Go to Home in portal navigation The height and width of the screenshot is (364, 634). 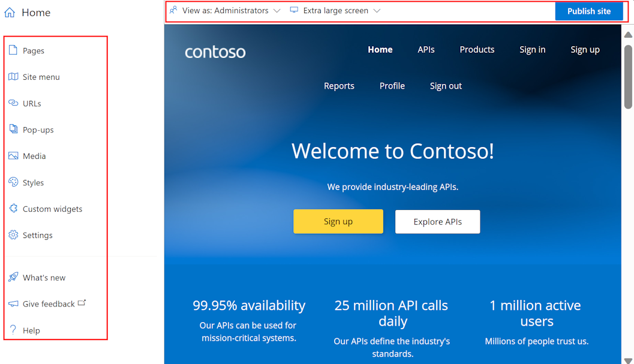click(380, 50)
